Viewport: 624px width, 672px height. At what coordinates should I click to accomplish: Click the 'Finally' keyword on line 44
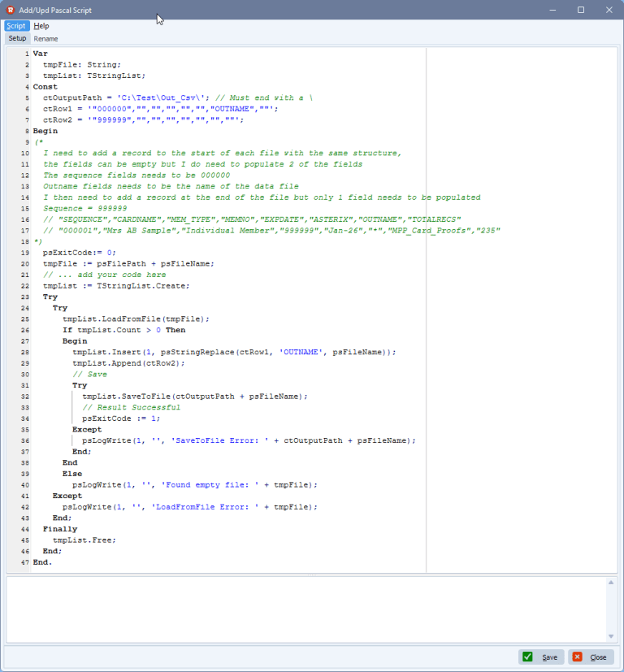(60, 529)
